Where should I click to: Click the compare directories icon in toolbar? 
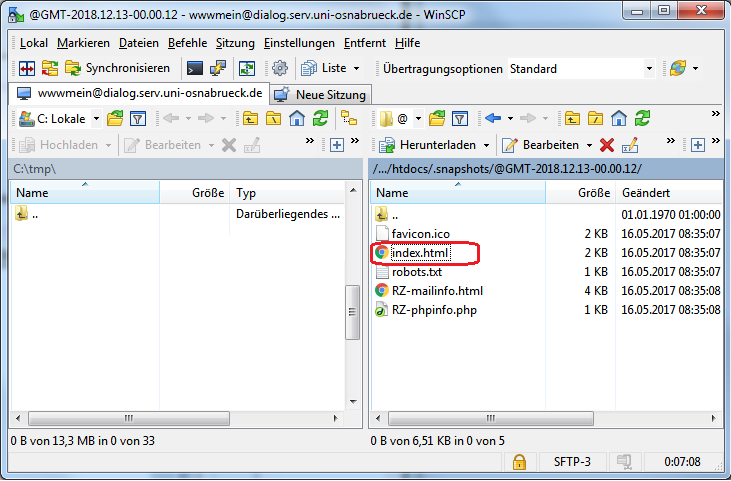[x=27, y=69]
